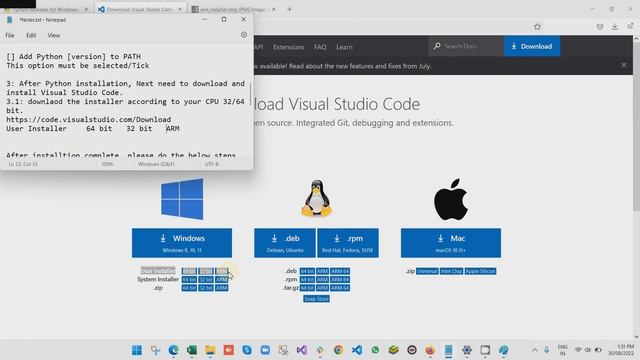640x360 pixels.
Task: Click Mac .zip Universal link
Action: [x=427, y=271]
